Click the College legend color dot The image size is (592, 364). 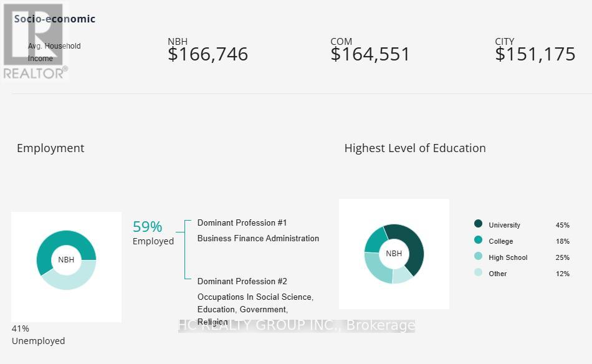[x=478, y=240]
